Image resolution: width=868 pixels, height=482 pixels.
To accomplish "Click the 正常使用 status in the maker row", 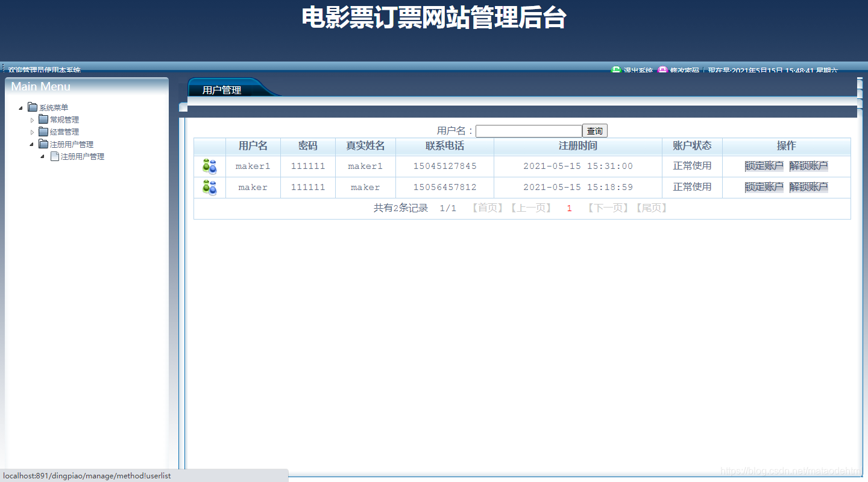I will 692,187.
